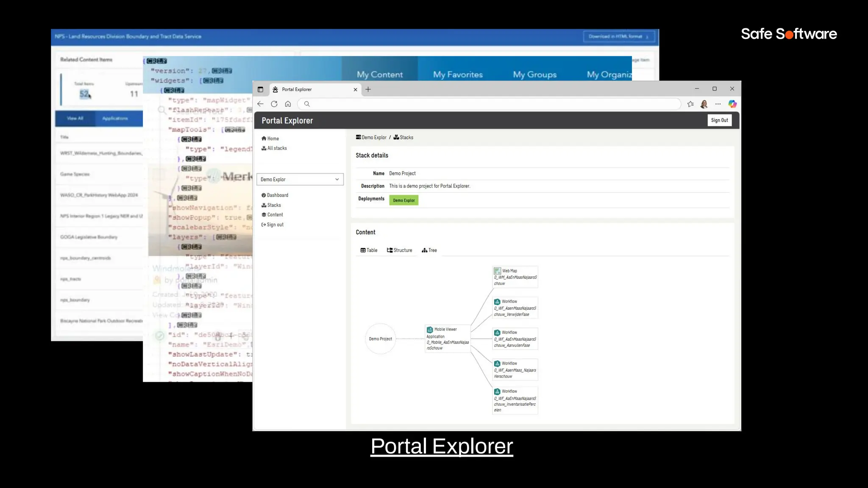The height and width of the screenshot is (488, 868).
Task: Select the Workflow AanvullenFase node
Action: pos(515,339)
